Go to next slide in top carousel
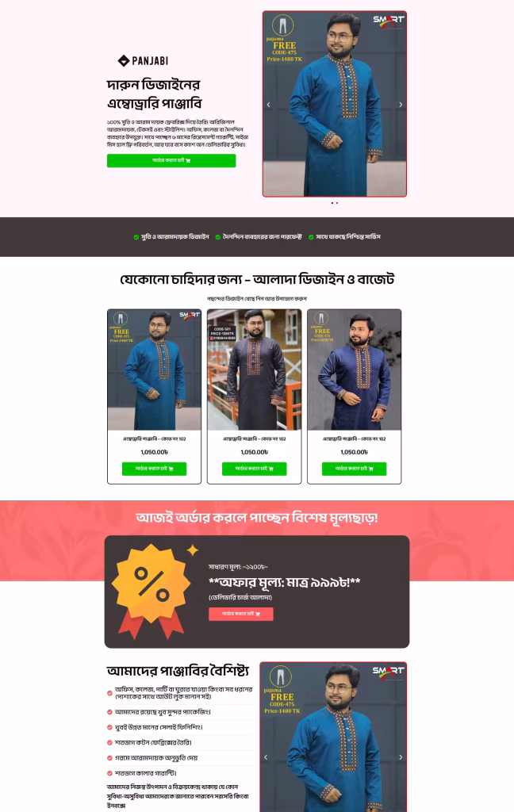This screenshot has height=812, width=514. [x=401, y=105]
